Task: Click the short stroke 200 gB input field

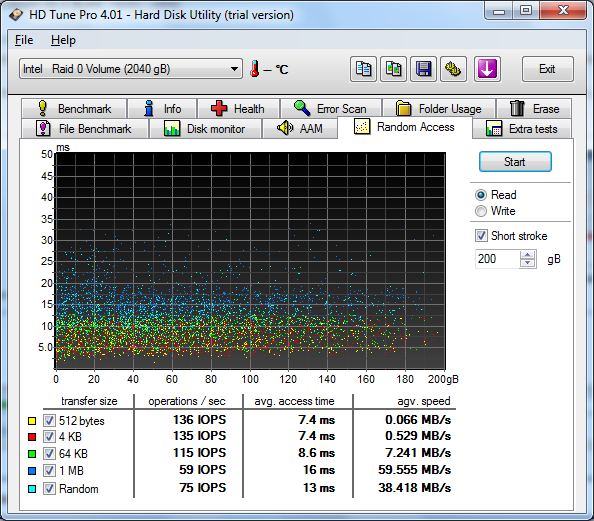Action: tap(498, 259)
